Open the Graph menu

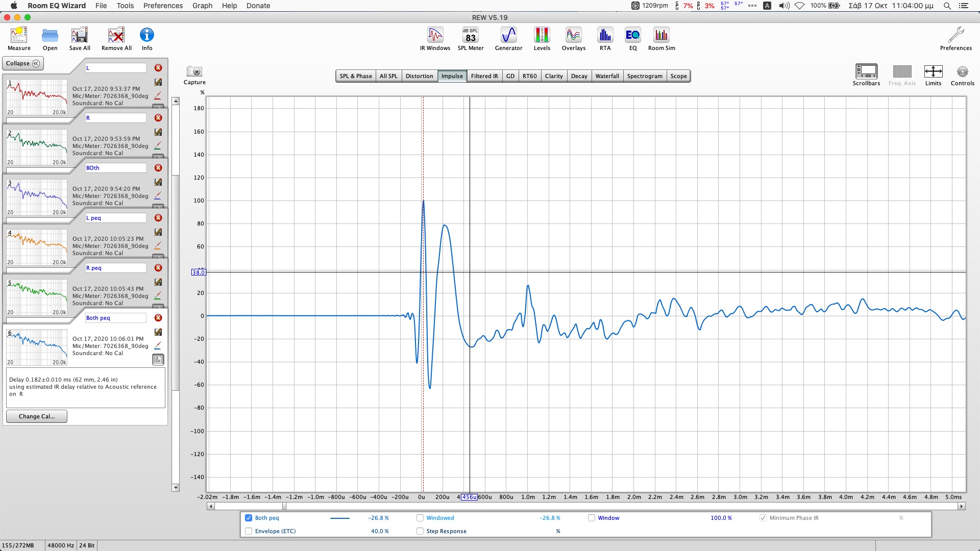(202, 6)
